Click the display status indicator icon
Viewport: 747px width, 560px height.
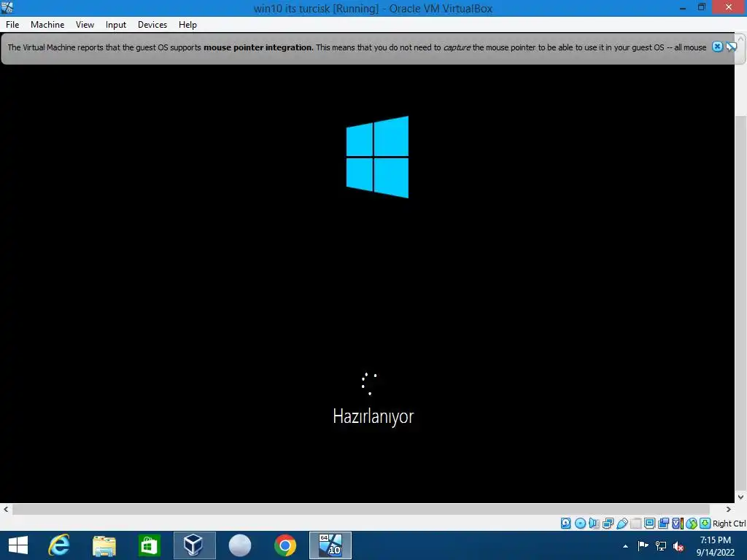click(649, 524)
